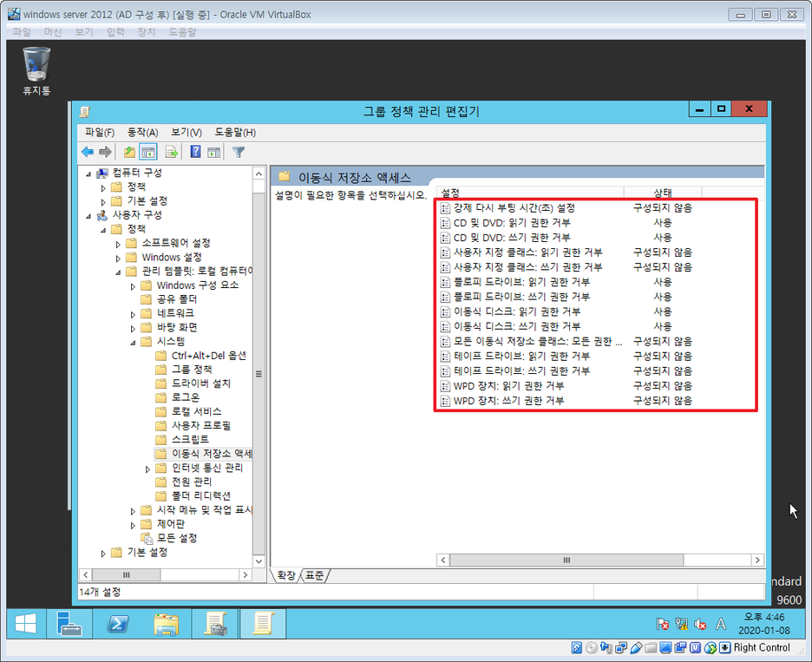812x662 pixels.
Task: Expand 기본 설정 under 컴퓨터 구성
Action: coord(103,202)
